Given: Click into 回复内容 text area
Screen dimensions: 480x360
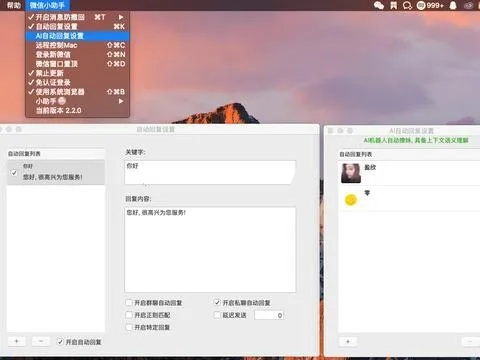Looking at the screenshot, I should pos(210,250).
